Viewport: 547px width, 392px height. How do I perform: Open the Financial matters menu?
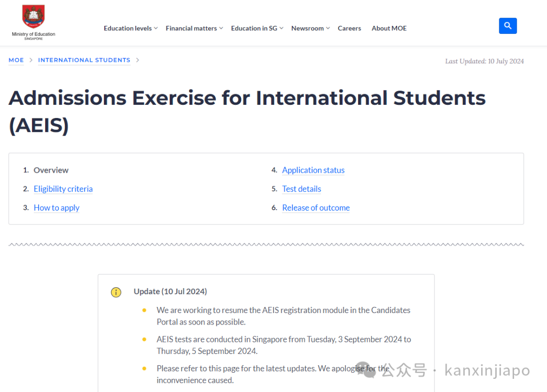click(x=191, y=28)
